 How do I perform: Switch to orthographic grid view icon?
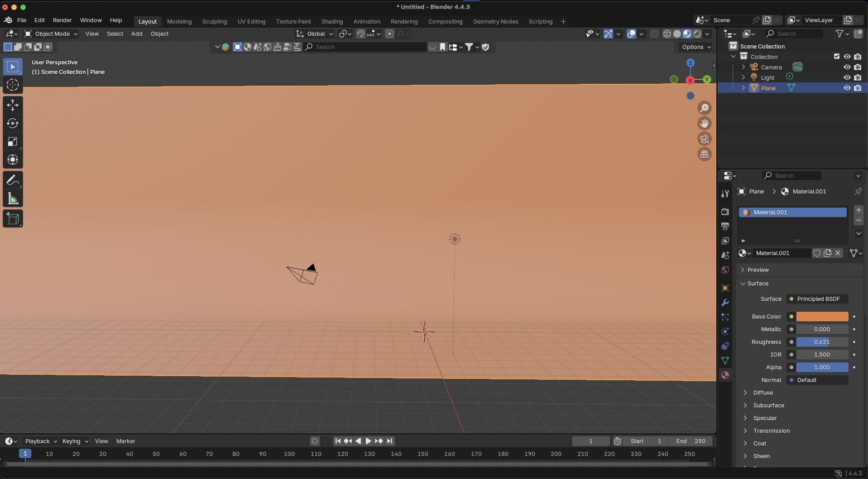pyautogui.click(x=704, y=155)
